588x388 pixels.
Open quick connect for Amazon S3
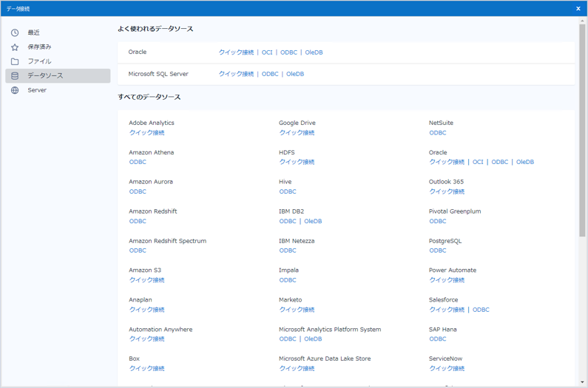tap(147, 280)
